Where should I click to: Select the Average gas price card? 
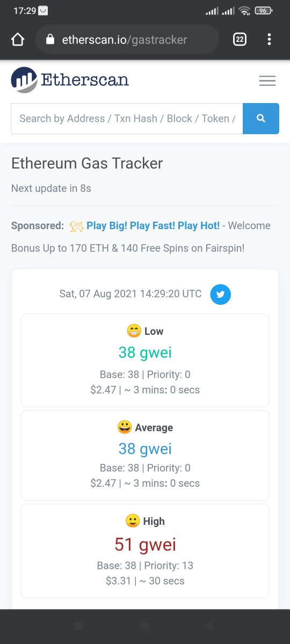tap(145, 455)
